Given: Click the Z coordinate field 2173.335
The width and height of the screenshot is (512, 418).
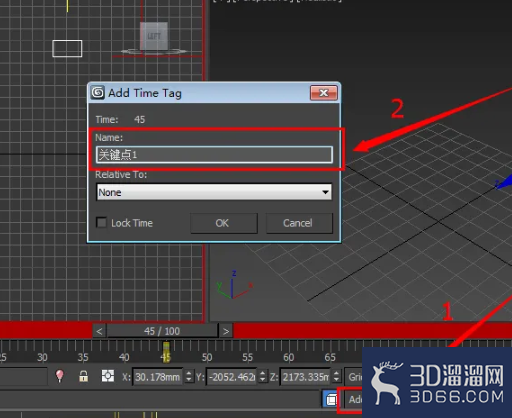Looking at the screenshot, I should [305, 377].
